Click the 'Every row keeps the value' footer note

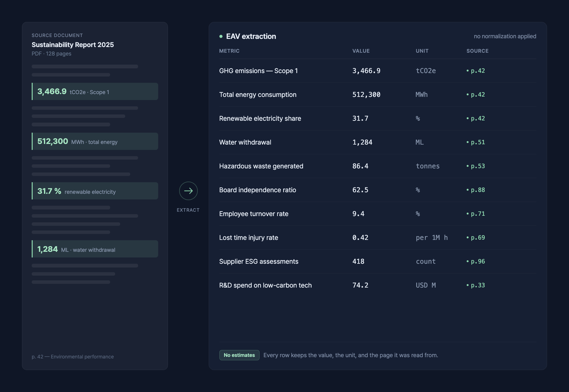pyautogui.click(x=351, y=355)
